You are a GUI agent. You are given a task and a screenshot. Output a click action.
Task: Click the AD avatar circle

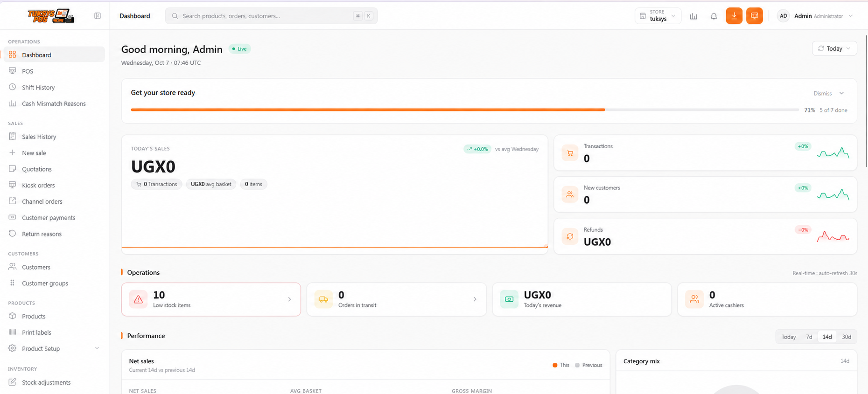click(783, 16)
